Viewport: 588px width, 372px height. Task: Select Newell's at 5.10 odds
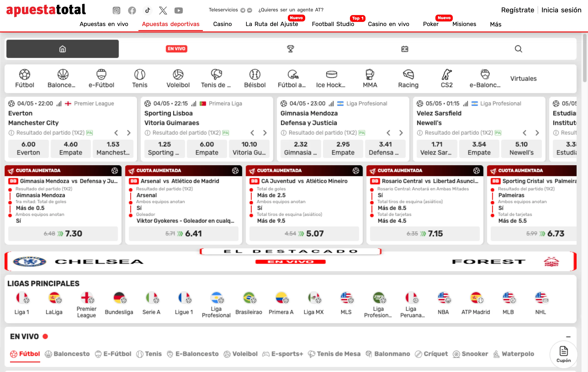click(521, 148)
